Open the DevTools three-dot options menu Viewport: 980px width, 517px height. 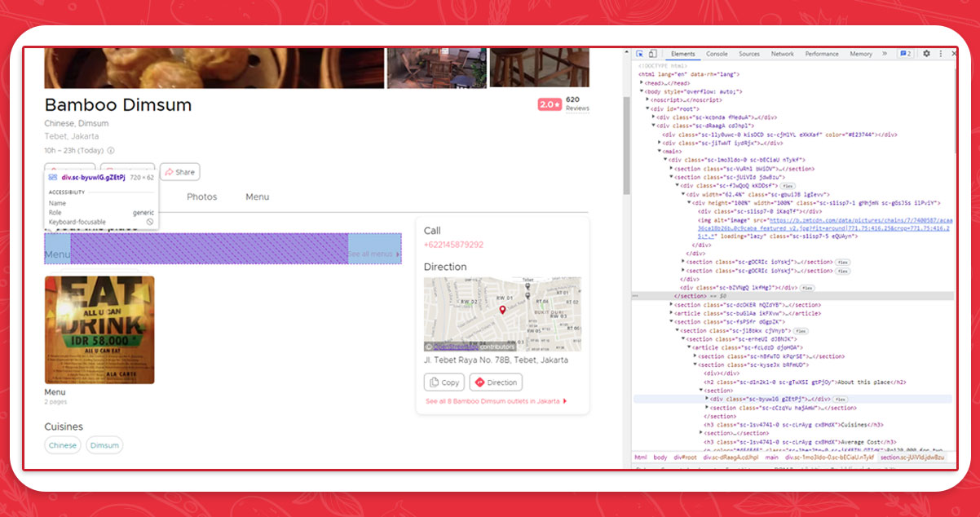[940, 54]
